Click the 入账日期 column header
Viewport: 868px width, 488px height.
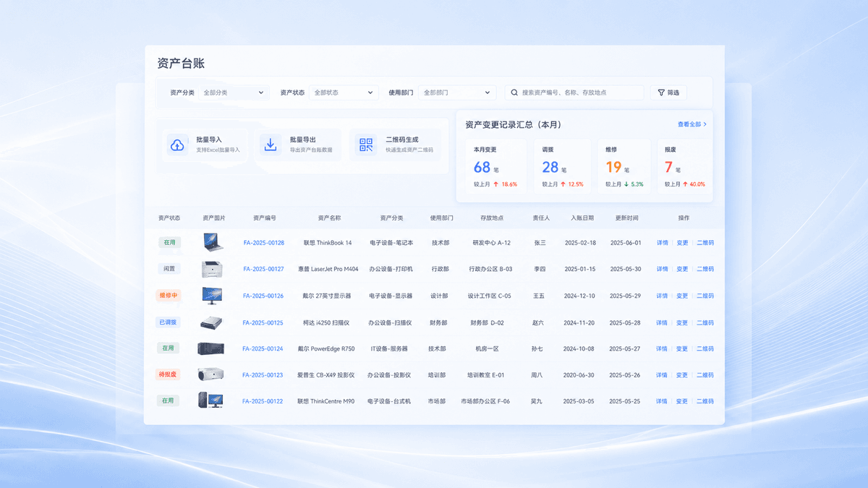582,218
